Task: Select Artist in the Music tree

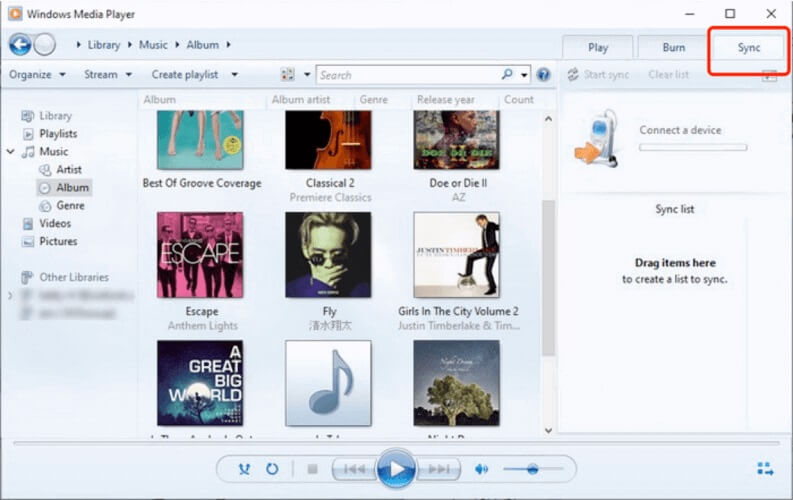Action: pyautogui.click(x=68, y=169)
